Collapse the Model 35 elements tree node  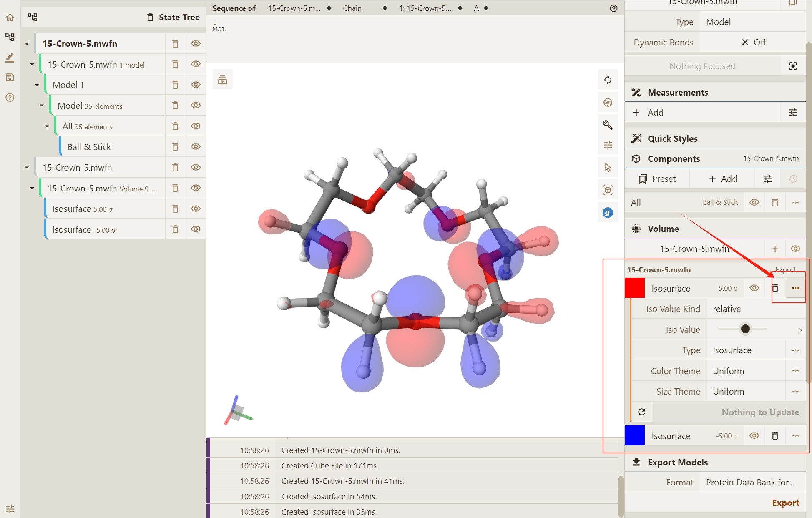[42, 106]
